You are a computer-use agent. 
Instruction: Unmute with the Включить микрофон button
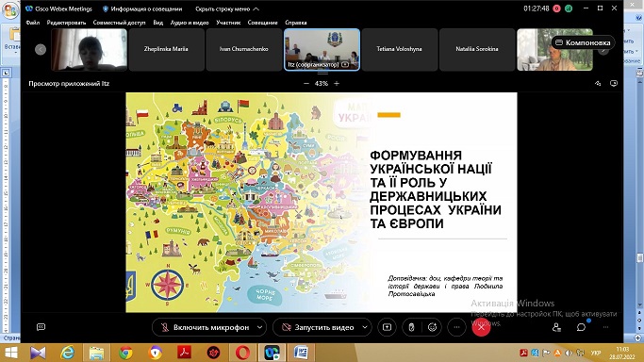point(206,327)
